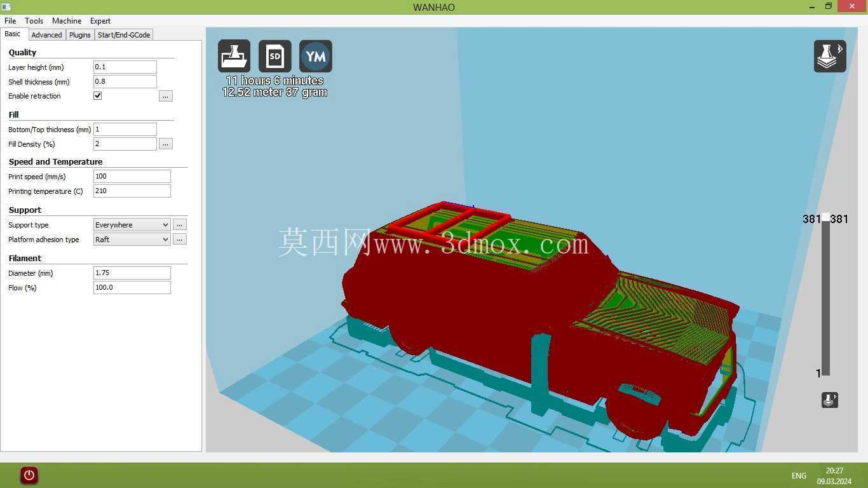
Task: Click the ENG language indicator in taskbar
Action: click(x=799, y=476)
